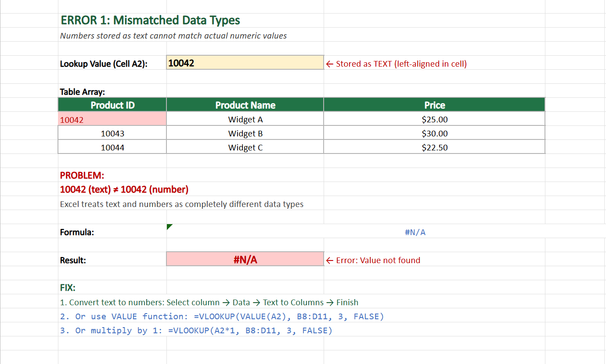This screenshot has height=364, width=606.
Task: Click the yellow lookup value cell containing 10042
Action: 245,63
